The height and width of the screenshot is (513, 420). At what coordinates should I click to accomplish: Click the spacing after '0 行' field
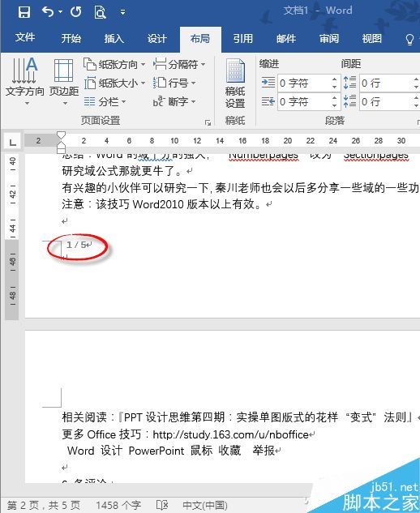pyautogui.click(x=386, y=102)
